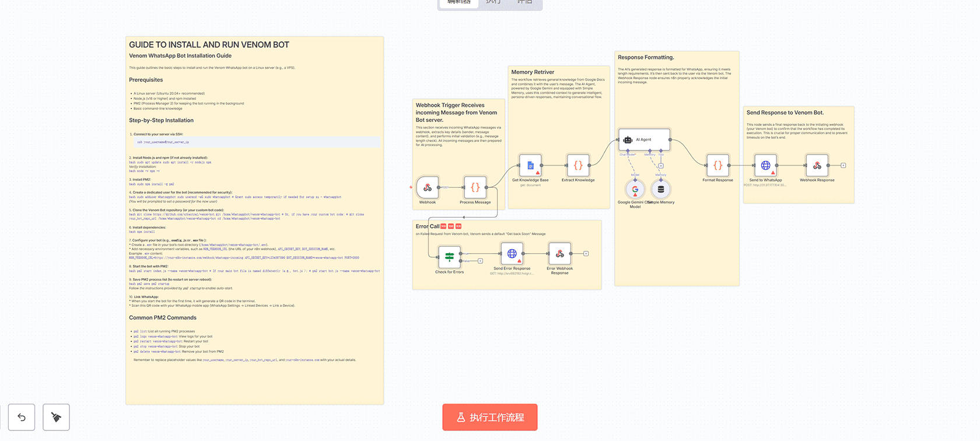Open the Process Message code node

[x=475, y=188]
